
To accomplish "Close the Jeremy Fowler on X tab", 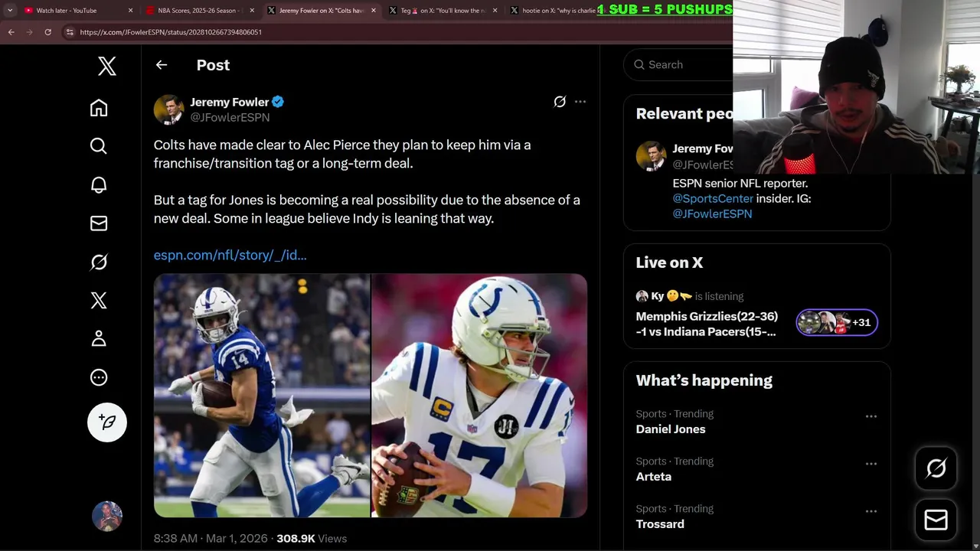I will [374, 11].
